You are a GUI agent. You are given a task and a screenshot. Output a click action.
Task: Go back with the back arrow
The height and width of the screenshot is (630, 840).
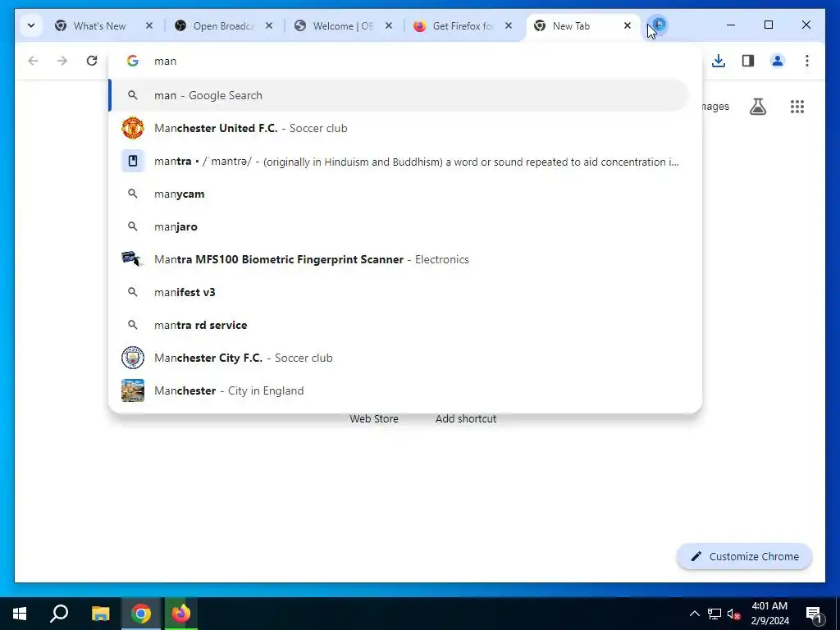[33, 61]
